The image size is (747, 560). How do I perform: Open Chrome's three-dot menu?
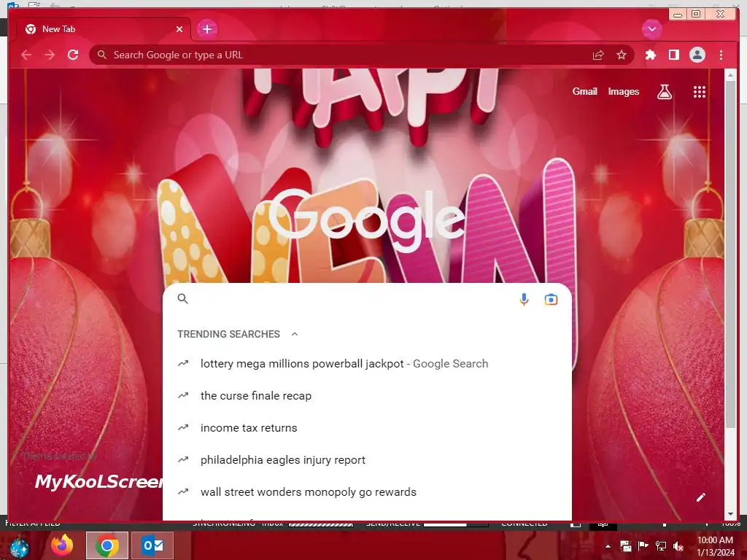pos(721,55)
